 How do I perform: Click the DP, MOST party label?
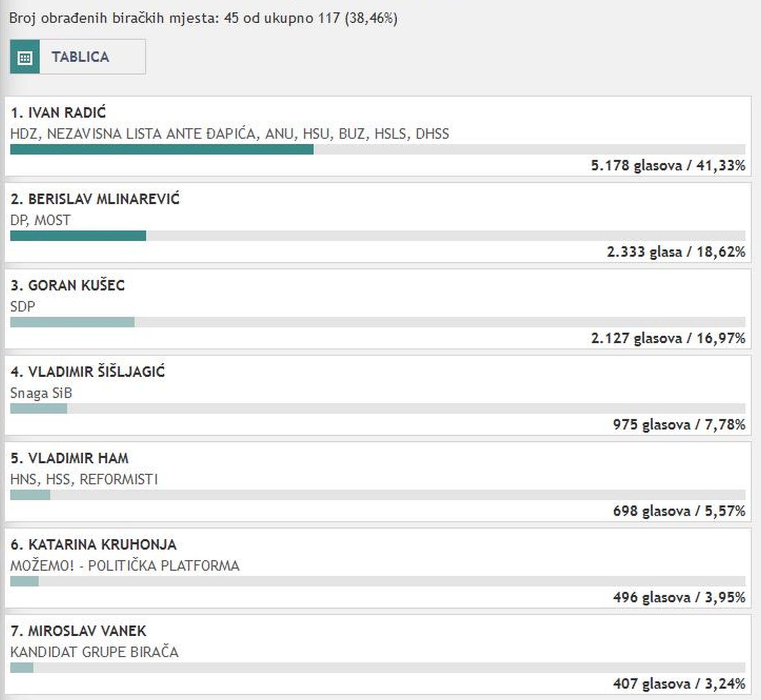pos(40,220)
